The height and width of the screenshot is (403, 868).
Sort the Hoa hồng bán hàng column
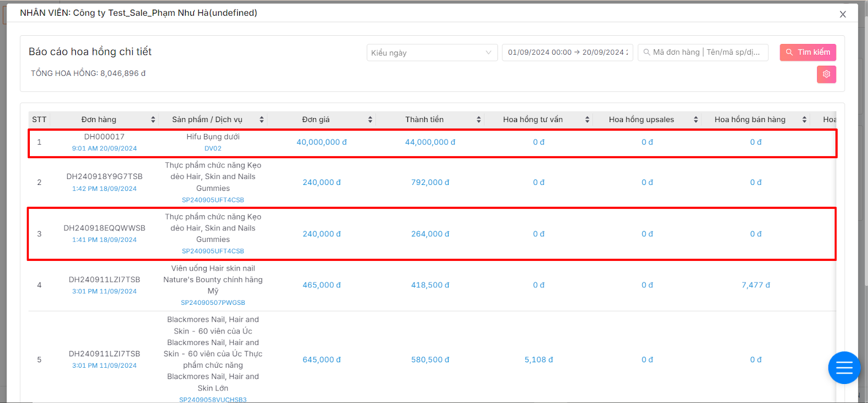click(804, 120)
